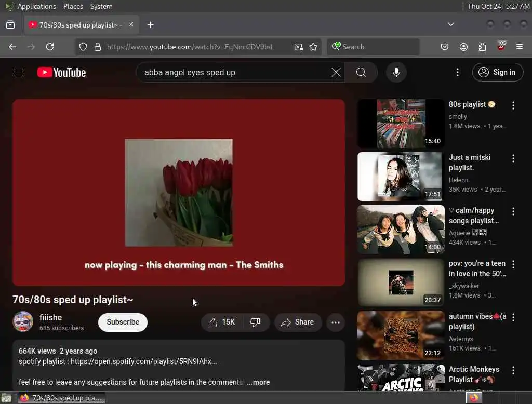Open System menu

click(101, 6)
